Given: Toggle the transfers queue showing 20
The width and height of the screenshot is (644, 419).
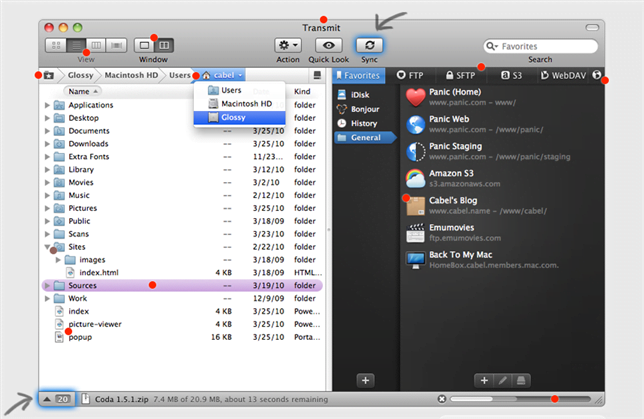Looking at the screenshot, I should click(57, 399).
